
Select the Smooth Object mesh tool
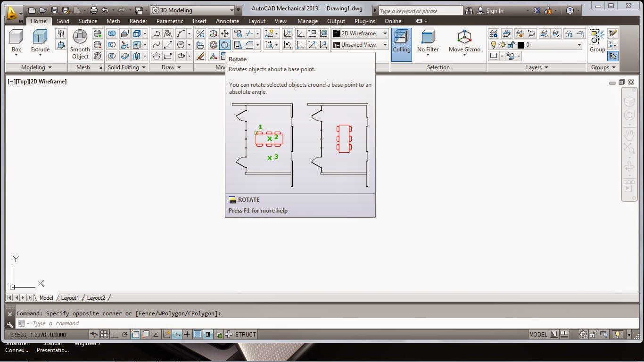(x=80, y=44)
